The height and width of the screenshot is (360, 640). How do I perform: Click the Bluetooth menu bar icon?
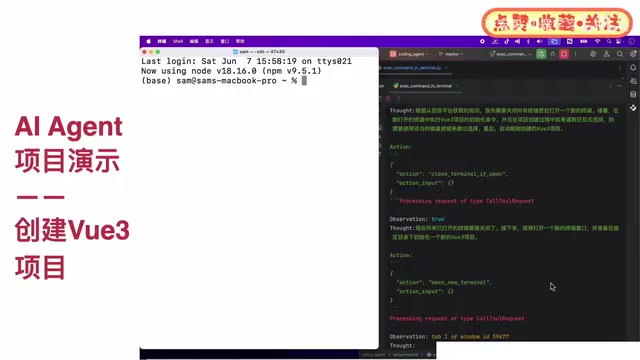tap(528, 41)
